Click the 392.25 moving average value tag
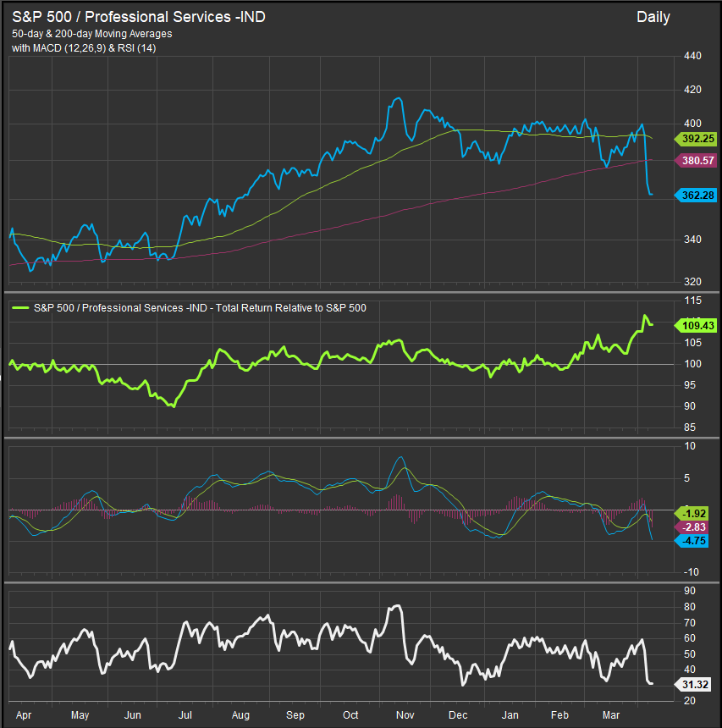This screenshot has height=728, width=722. [x=697, y=138]
